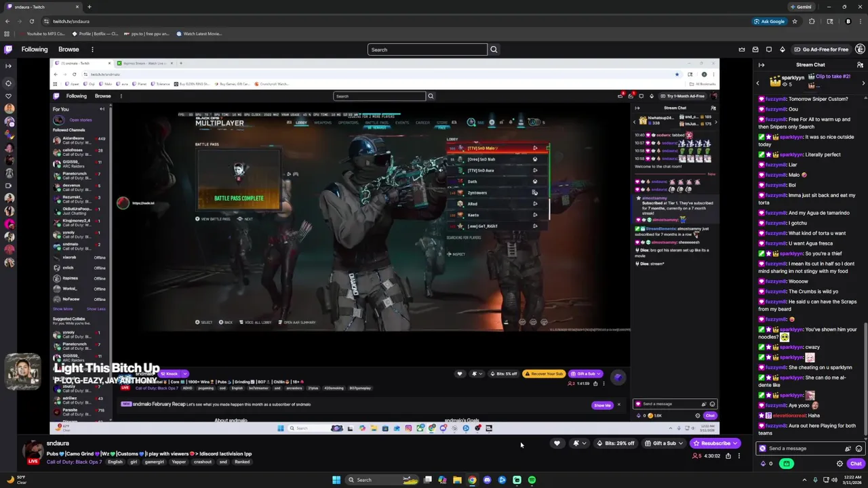This screenshot has height=488, width=868.
Task: Select the Ranked stream tag
Action: pos(242,462)
